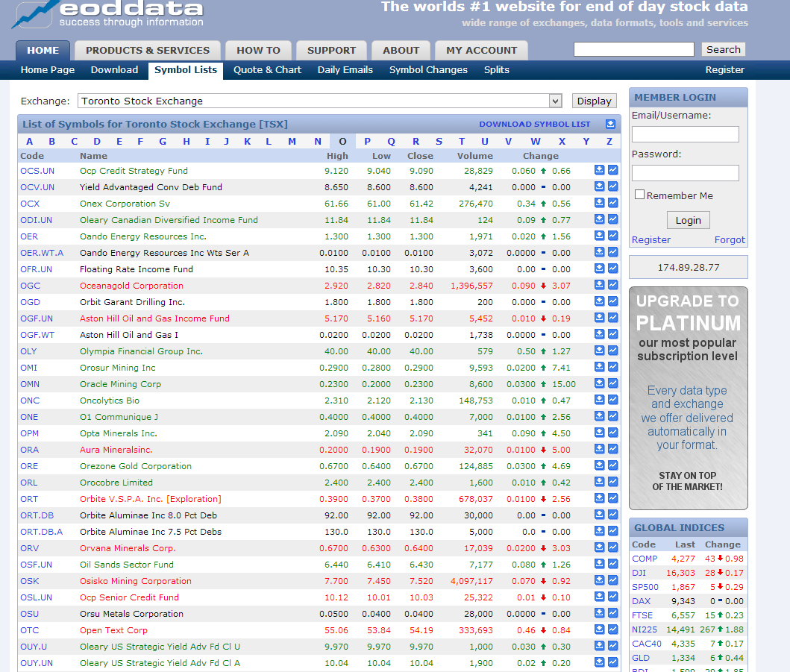Open chart icon for ORL row
The width and height of the screenshot is (790, 672).
tap(612, 482)
